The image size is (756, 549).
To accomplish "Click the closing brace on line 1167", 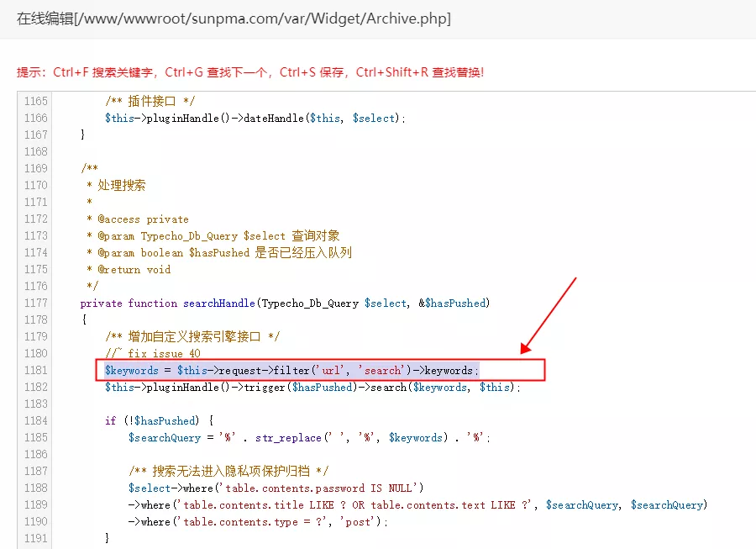I will [x=83, y=135].
